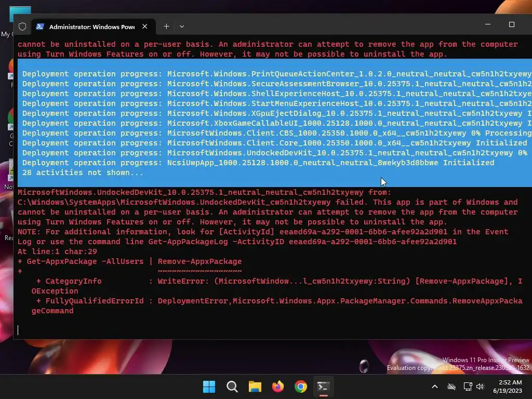Click the NcsiUwpApp progress line
This screenshot has height=399, width=532.
[258, 163]
